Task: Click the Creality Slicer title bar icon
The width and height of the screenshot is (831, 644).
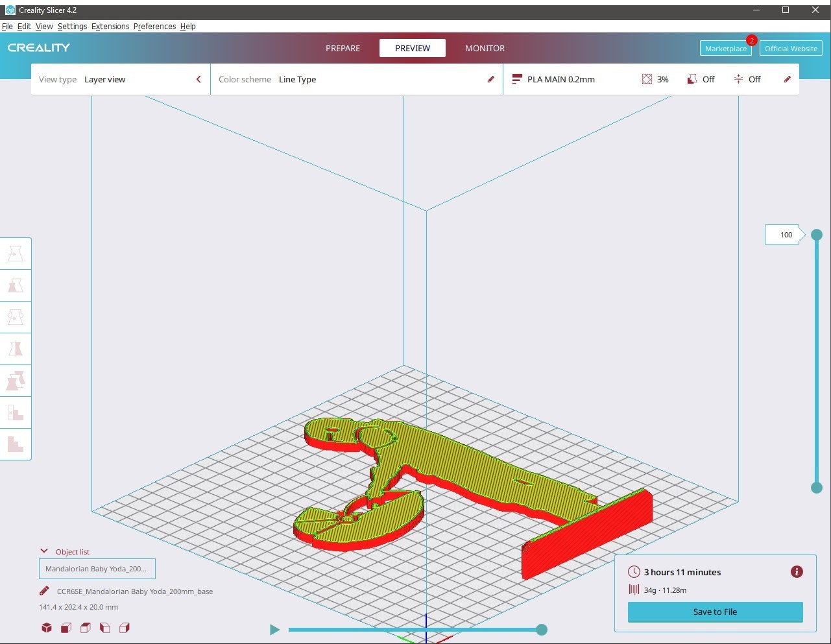Action: tap(10, 10)
